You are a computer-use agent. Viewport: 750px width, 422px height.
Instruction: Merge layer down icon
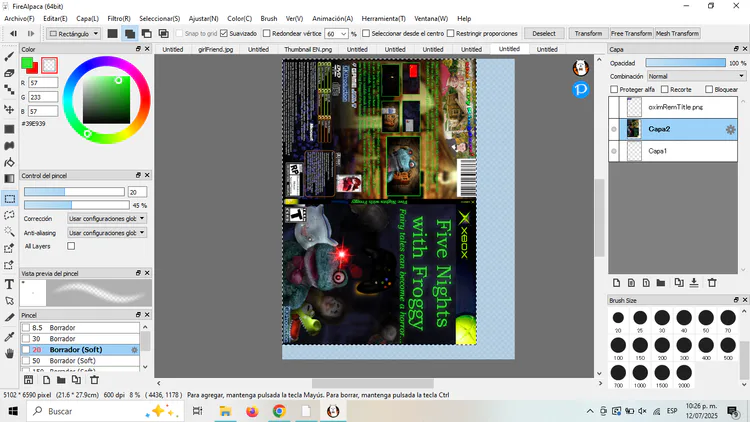click(694, 283)
